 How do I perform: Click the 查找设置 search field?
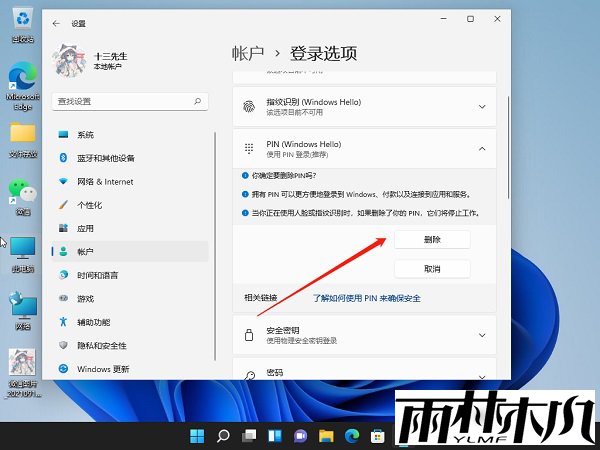[130, 101]
